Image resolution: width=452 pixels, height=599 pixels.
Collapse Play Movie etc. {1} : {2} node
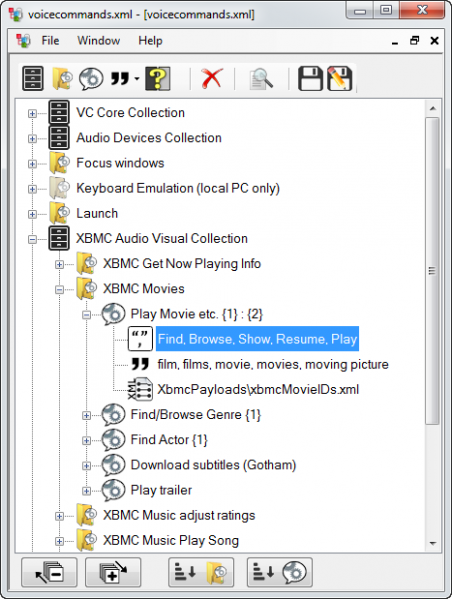click(x=87, y=315)
